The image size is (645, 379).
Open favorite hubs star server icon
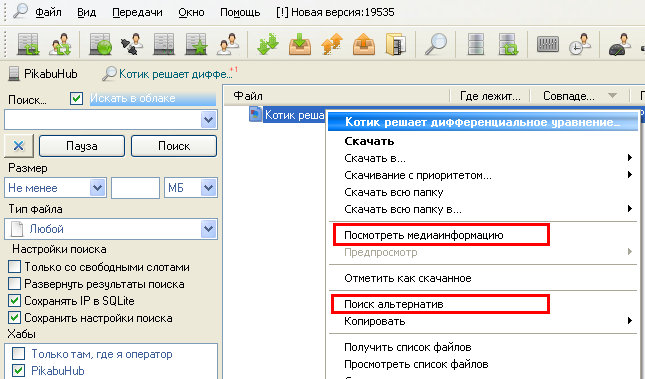pyautogui.click(x=196, y=44)
